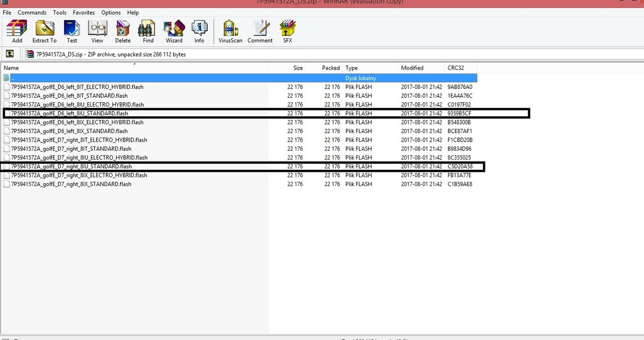This screenshot has height=340, width=644.
Task: Go up one folder level button
Action: coord(10,54)
